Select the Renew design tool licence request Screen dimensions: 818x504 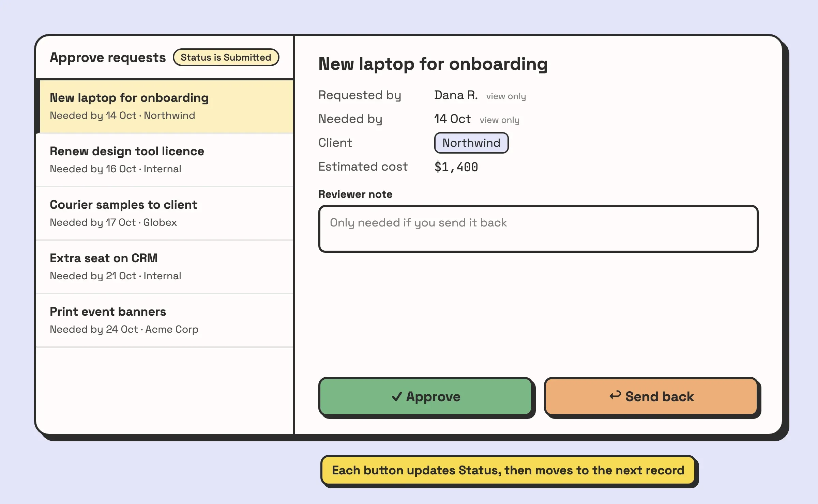click(x=165, y=160)
